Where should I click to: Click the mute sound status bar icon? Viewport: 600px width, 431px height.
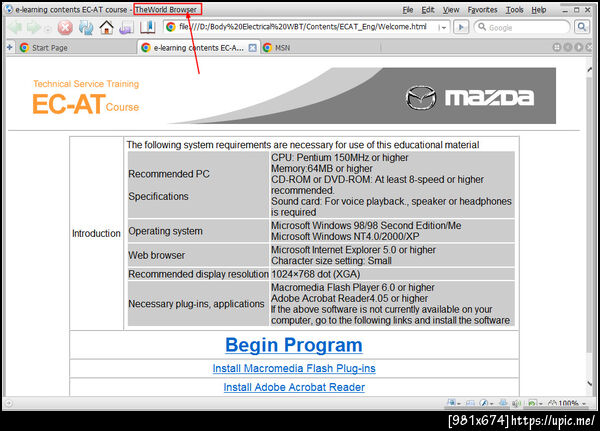click(516, 403)
